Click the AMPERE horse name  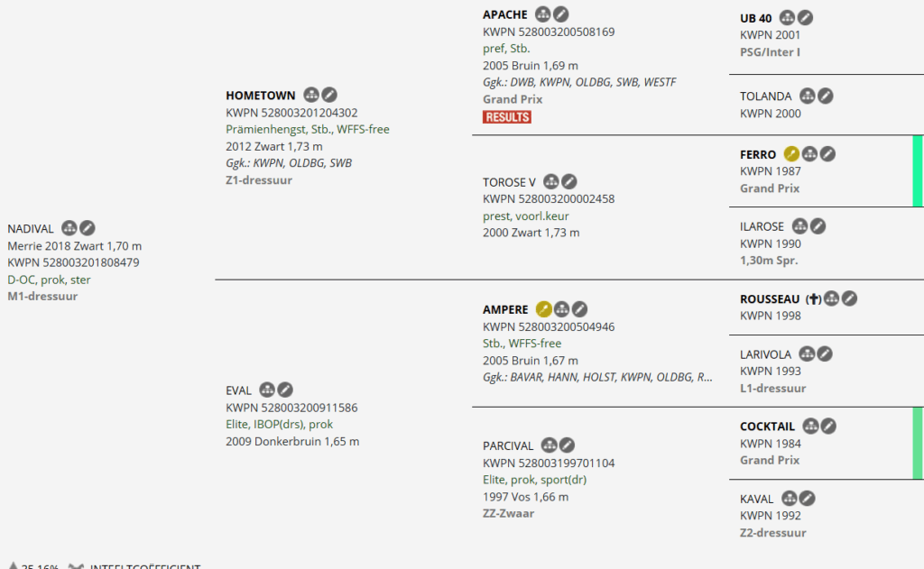point(505,310)
